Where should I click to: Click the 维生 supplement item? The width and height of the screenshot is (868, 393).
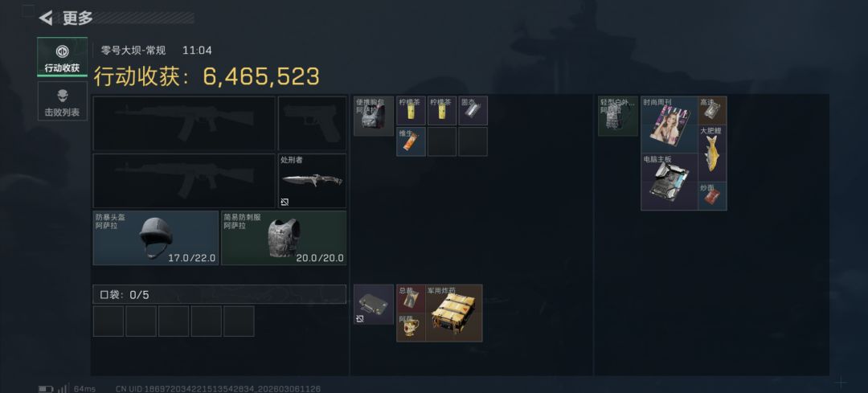(x=411, y=141)
